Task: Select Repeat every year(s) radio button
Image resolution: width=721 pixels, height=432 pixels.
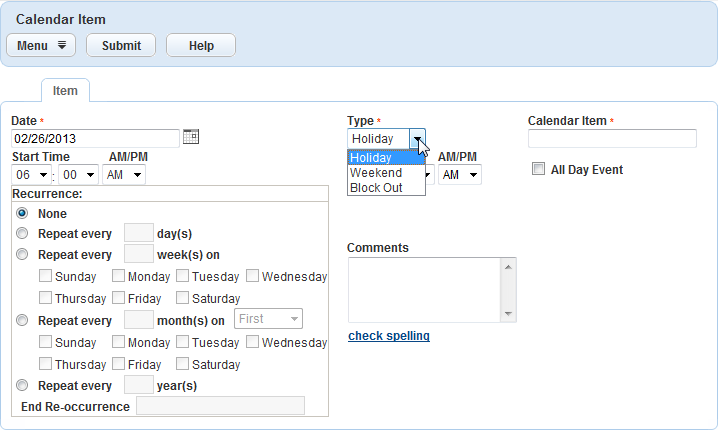Action: (22, 385)
